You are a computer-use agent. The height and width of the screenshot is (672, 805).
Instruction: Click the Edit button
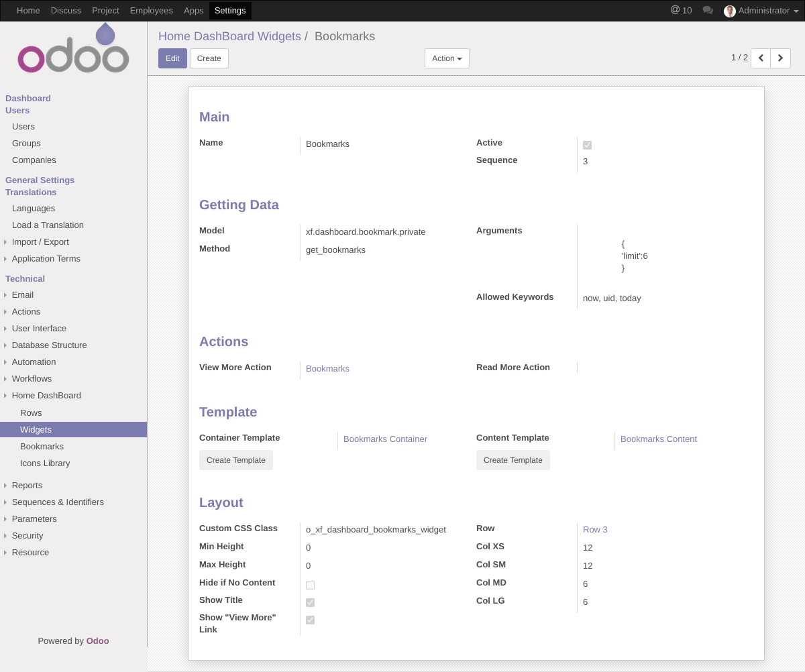click(172, 58)
